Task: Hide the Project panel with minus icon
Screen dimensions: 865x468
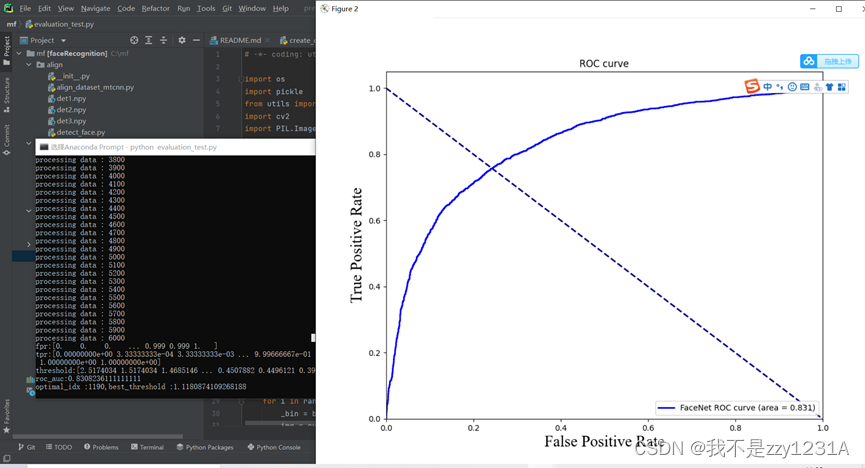Action: [196, 40]
